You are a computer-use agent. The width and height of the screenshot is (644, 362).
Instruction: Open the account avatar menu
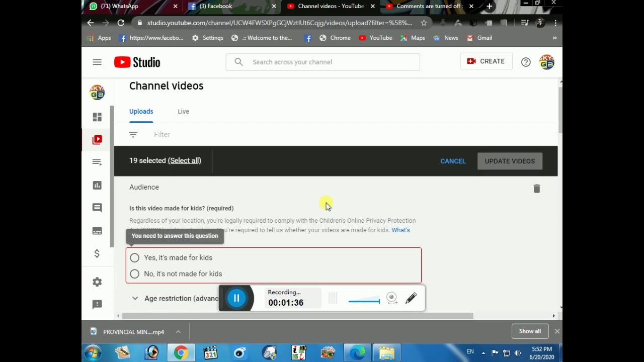point(546,62)
